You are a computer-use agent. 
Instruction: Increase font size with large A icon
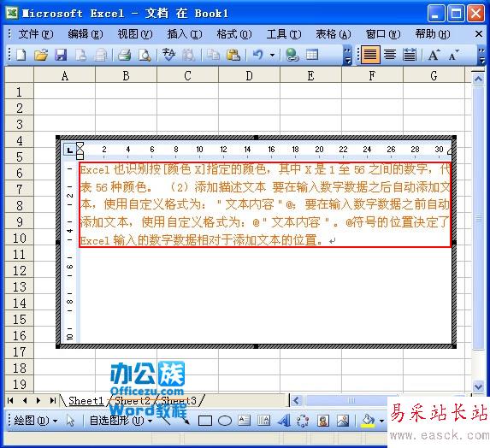tap(434, 56)
